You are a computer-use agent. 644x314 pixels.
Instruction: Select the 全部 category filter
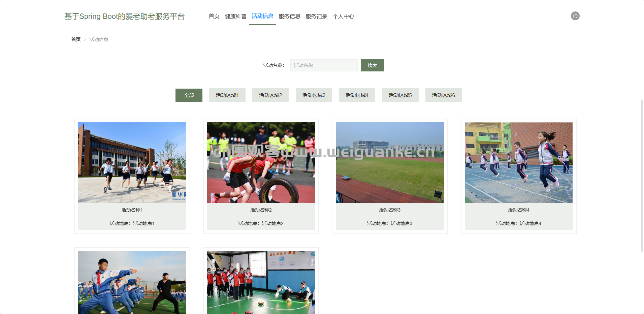[x=189, y=95]
